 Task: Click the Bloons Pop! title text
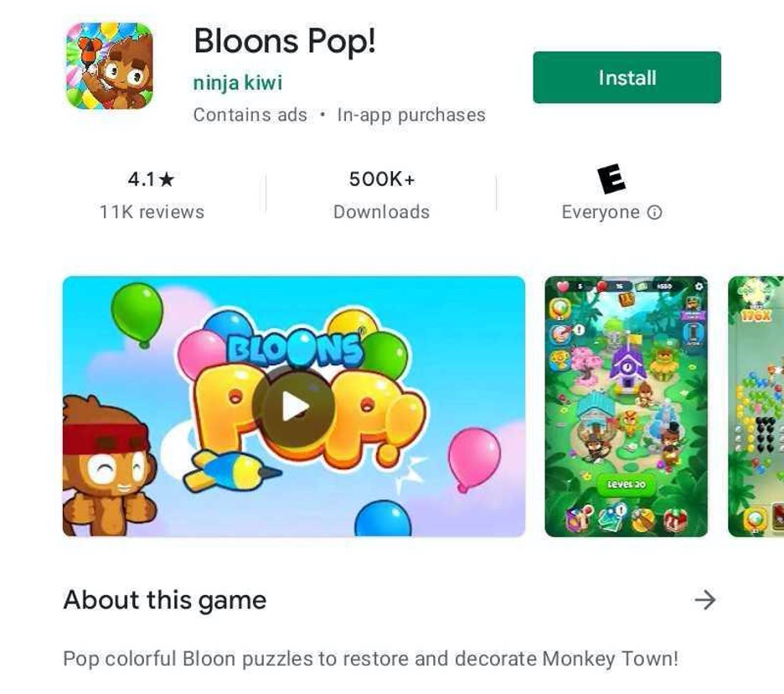tap(285, 40)
